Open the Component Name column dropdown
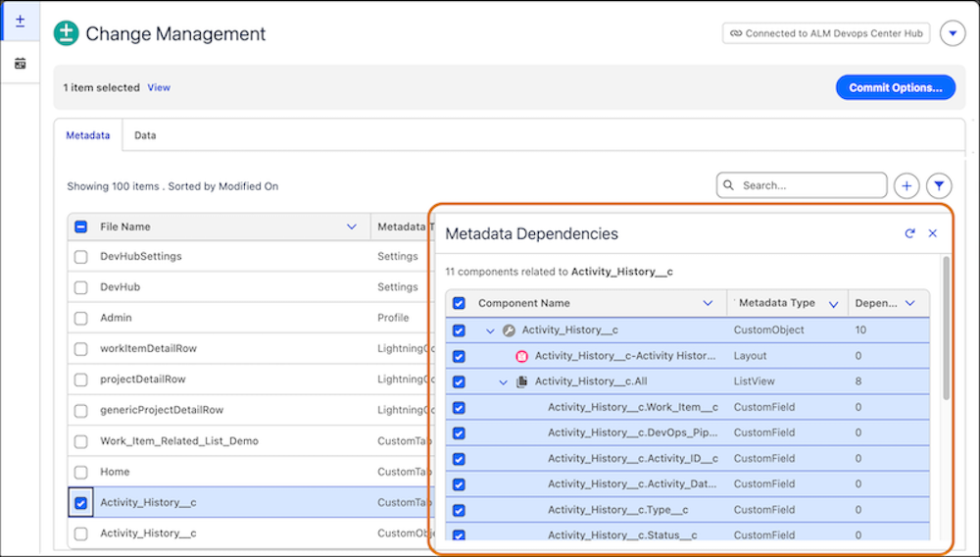980x557 pixels. coord(708,303)
